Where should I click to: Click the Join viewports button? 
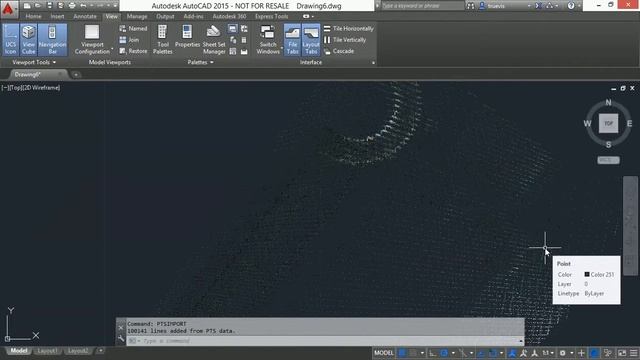(129, 40)
